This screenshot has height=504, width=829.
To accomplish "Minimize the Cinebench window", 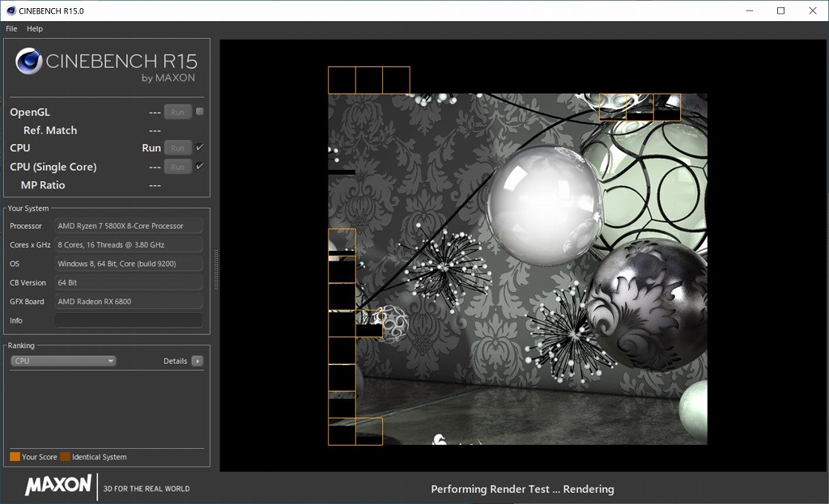I will pyautogui.click(x=749, y=11).
